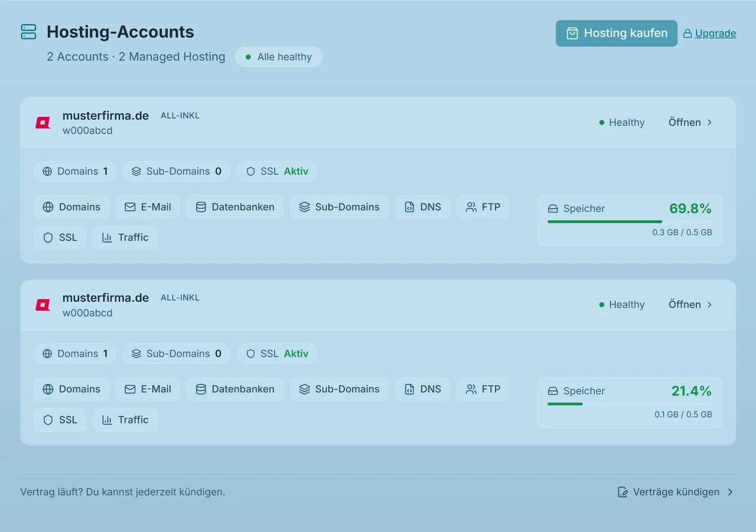Screen dimensions: 756x532
Task: Click ALL-INKL logo icon of second account
Action: (43, 305)
